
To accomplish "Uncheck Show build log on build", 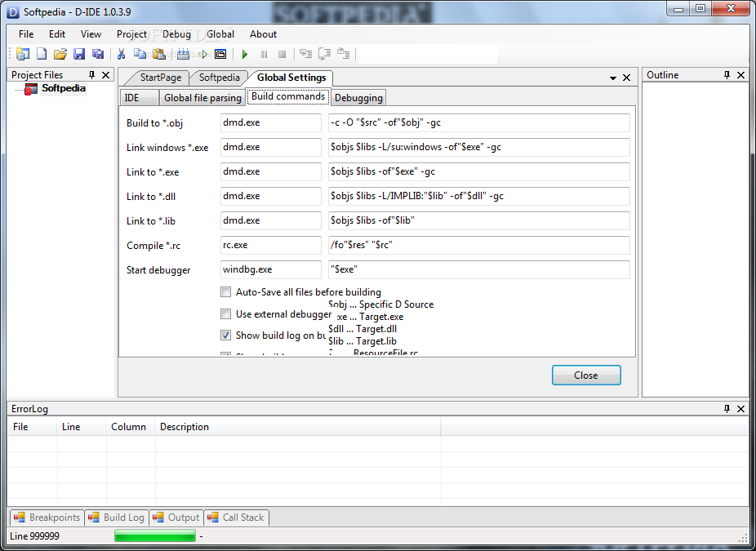I will point(225,335).
